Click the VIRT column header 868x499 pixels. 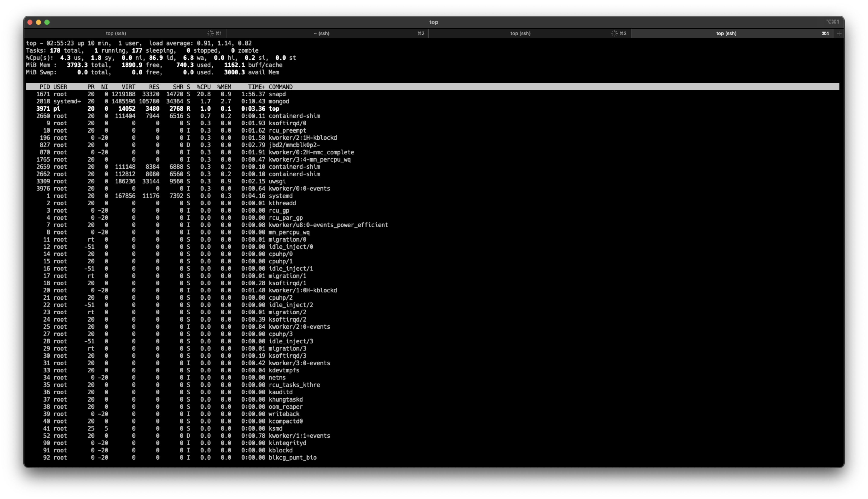point(128,87)
